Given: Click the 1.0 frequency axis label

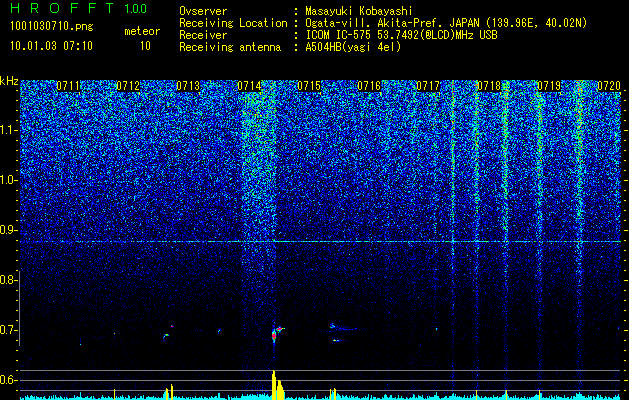Looking at the screenshot, I should pos(8,181).
